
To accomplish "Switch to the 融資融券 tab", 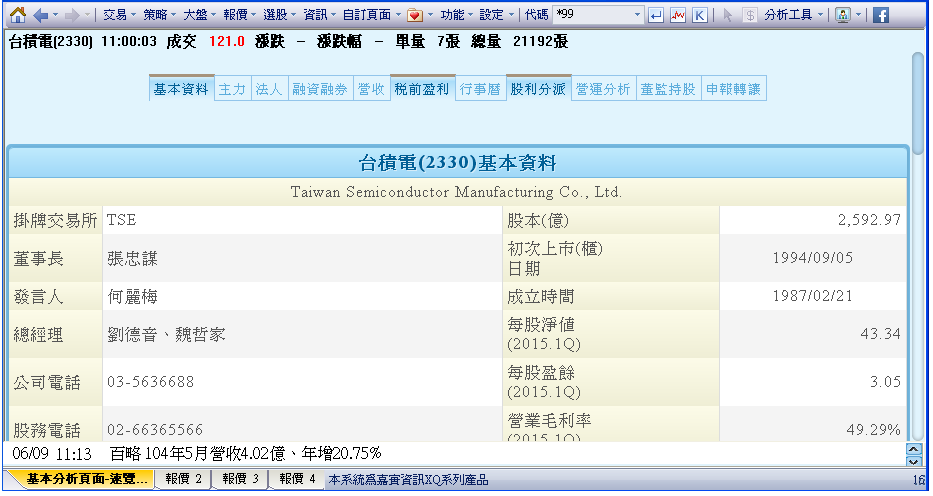I will tap(320, 89).
